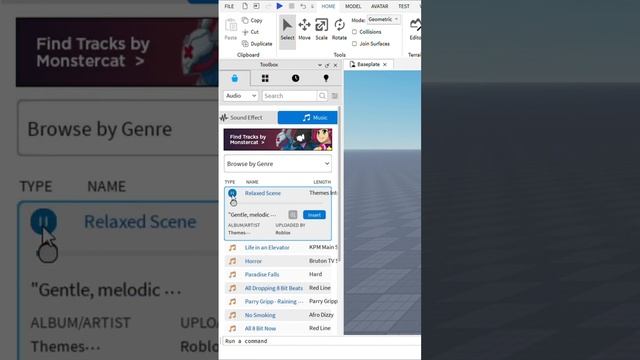640x360 pixels.
Task: Open the Relaxed Scene track title link
Action: click(262, 193)
